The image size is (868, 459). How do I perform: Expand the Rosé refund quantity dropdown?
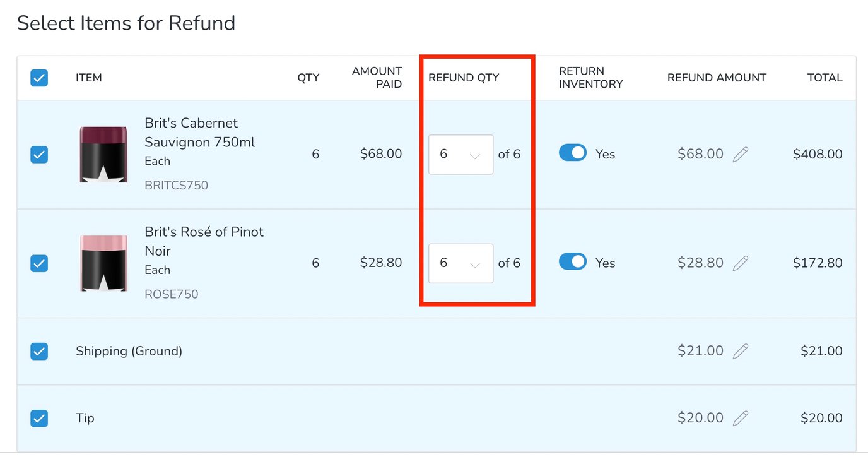pyautogui.click(x=460, y=263)
